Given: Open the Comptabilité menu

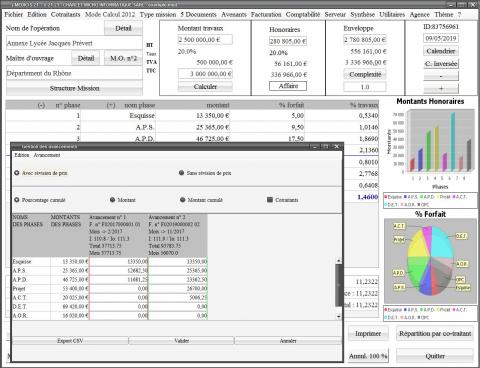Looking at the screenshot, I should coord(303,15).
